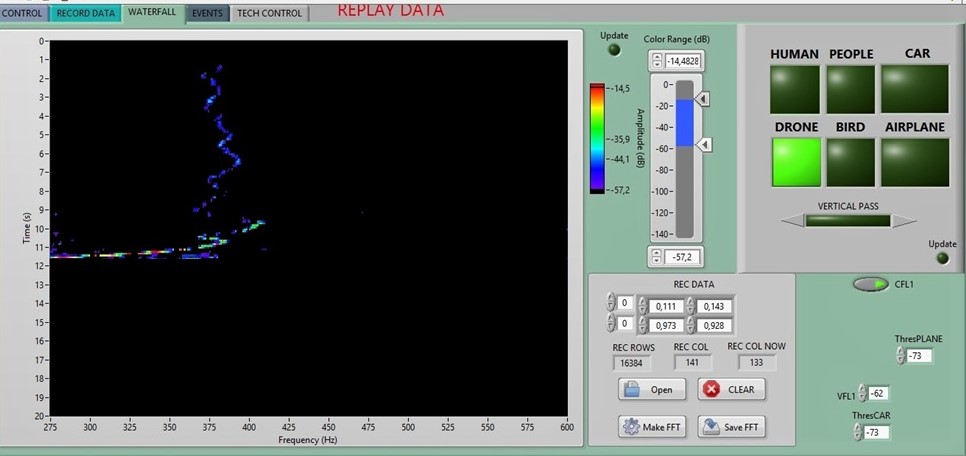The height and width of the screenshot is (456, 966).
Task: Click the HUMAN indicator light
Action: point(796,88)
